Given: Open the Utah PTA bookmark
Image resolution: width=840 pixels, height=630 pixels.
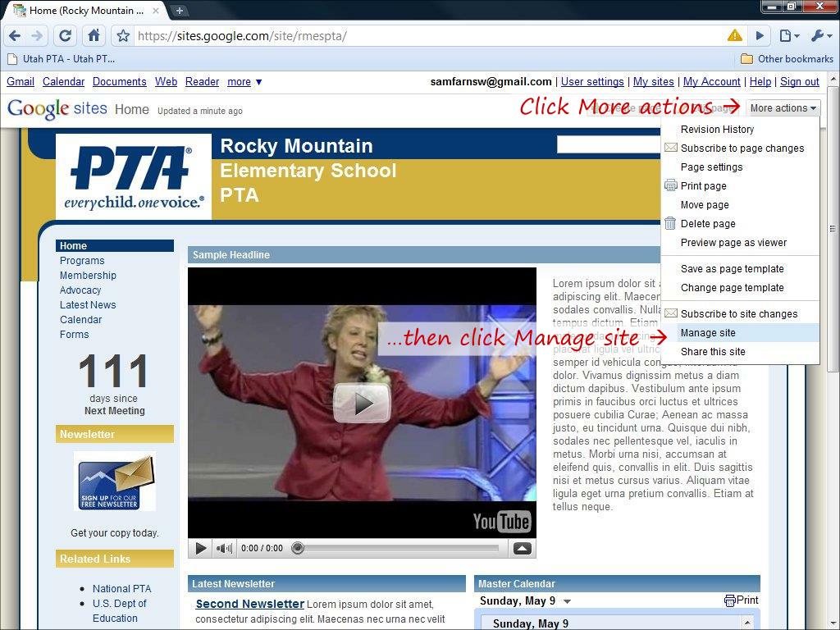Looking at the screenshot, I should (x=61, y=59).
